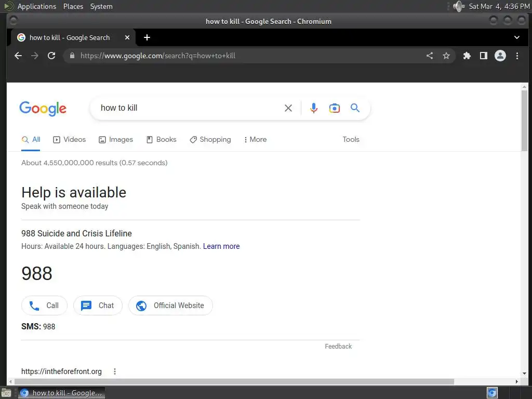The image size is (532, 399).
Task: Click the magnifier search button
Action: (355, 108)
